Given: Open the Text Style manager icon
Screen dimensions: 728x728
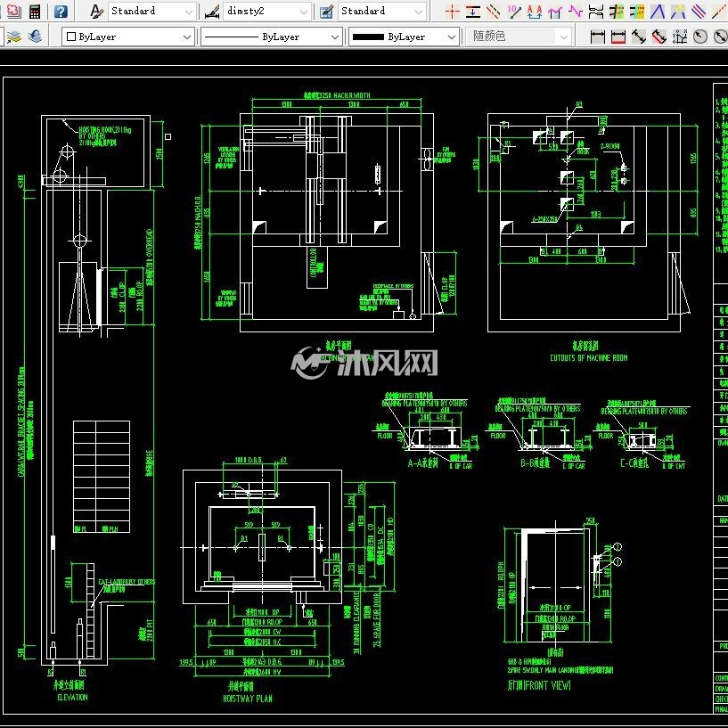Looking at the screenshot, I should (x=96, y=12).
